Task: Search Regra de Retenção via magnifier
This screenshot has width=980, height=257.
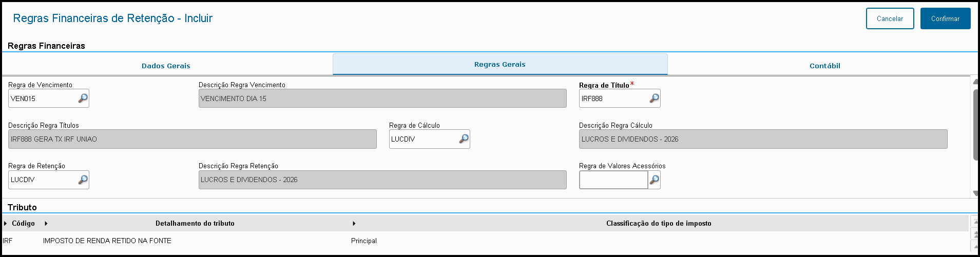Action: (83, 180)
